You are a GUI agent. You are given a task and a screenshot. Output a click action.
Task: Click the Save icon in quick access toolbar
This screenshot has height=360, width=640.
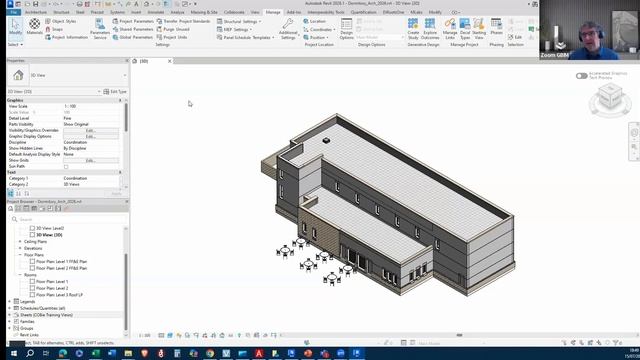tap(36, 4)
